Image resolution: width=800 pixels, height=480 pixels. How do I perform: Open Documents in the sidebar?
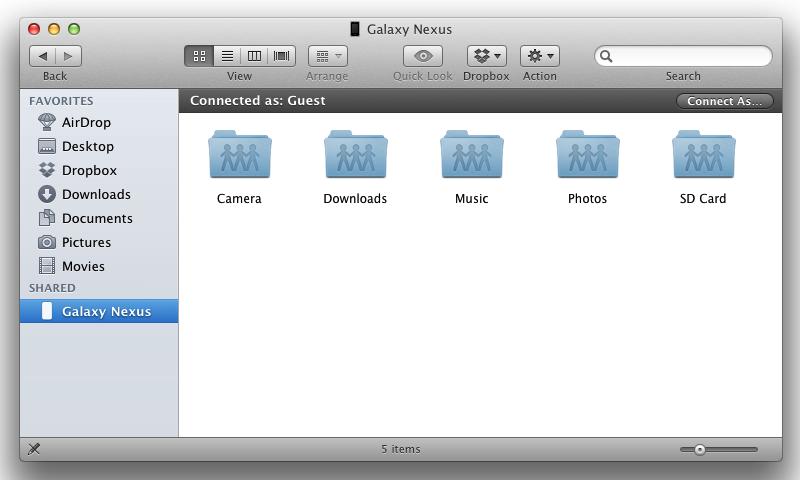click(x=99, y=218)
